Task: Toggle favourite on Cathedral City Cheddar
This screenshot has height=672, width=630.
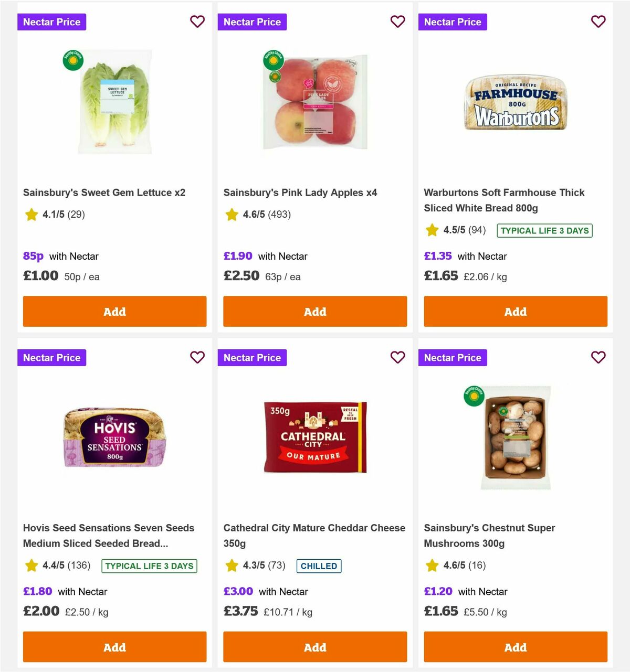Action: [398, 357]
